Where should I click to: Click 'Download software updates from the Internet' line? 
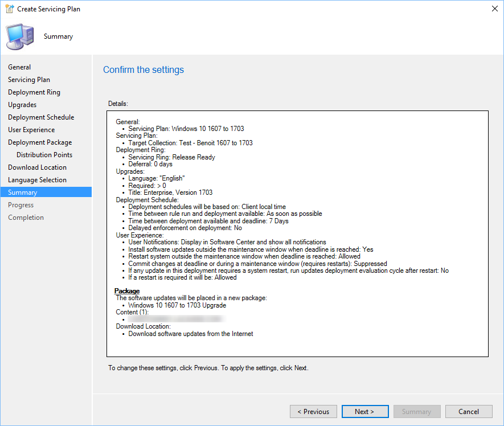[191, 334]
